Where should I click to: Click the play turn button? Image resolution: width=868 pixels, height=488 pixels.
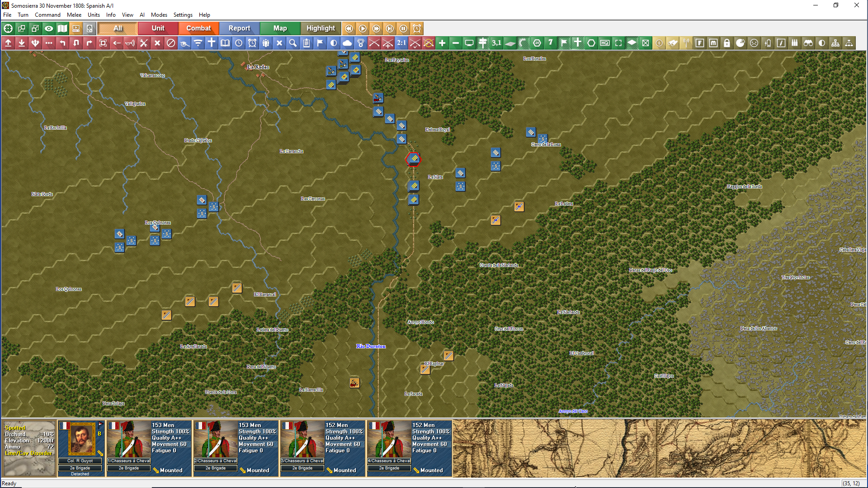(x=363, y=28)
